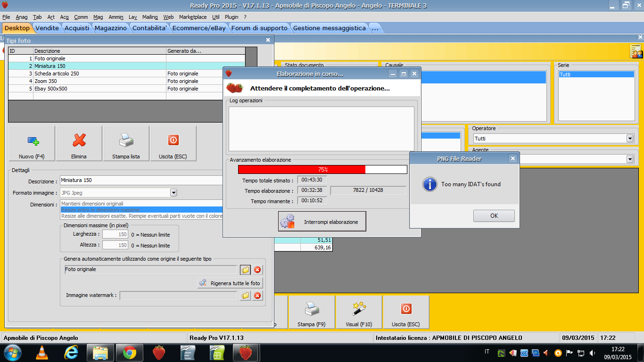Viewport: 644px width, 362px height.
Task: Click Stampa lista printer button
Action: [x=126, y=143]
